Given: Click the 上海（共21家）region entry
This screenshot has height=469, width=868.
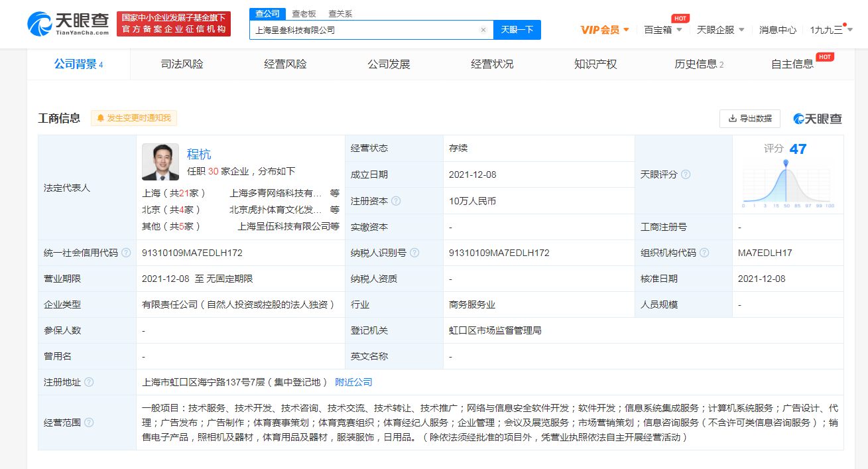Looking at the screenshot, I should pyautogui.click(x=174, y=193).
